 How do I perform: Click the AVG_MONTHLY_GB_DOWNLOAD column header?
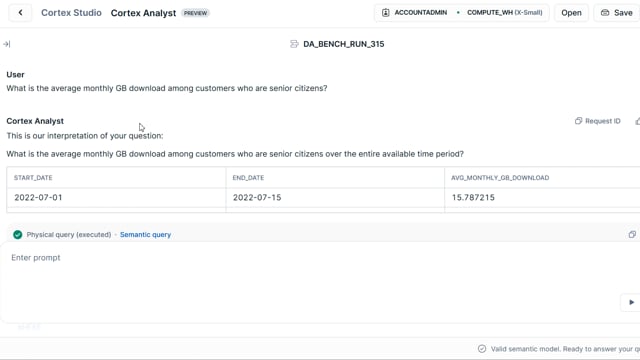(500, 178)
